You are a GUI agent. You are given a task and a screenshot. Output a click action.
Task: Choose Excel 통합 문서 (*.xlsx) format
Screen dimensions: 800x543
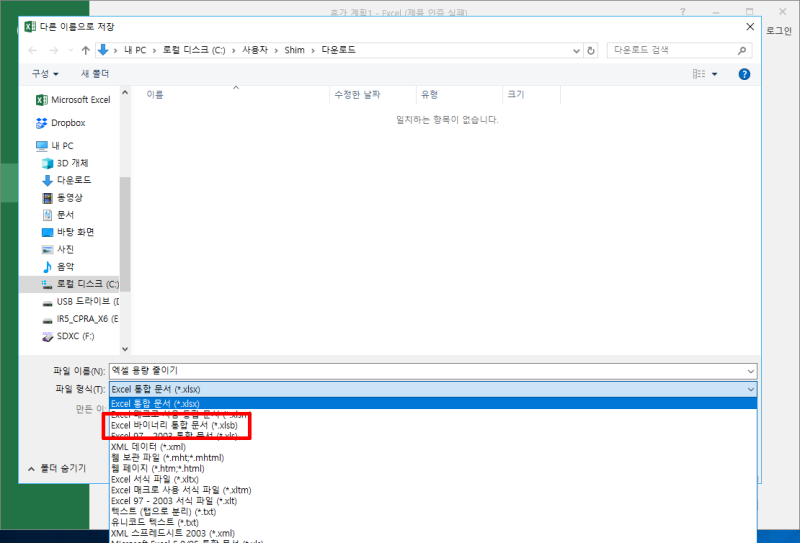point(433,403)
